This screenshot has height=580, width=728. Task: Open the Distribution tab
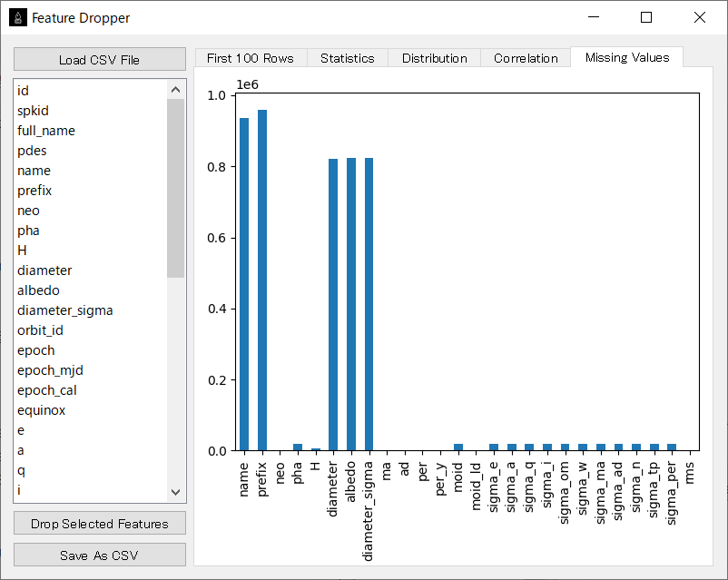click(x=435, y=58)
